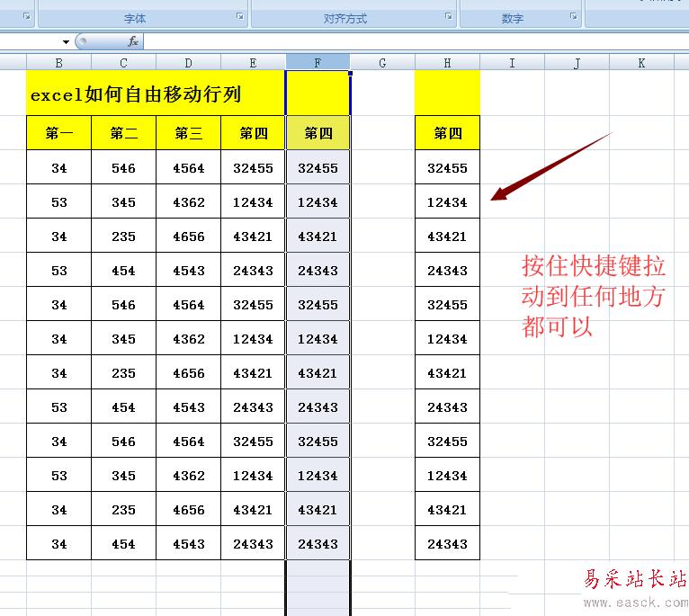The height and width of the screenshot is (616, 689).
Task: Select the 第四 cell in column H
Action: 447,133
